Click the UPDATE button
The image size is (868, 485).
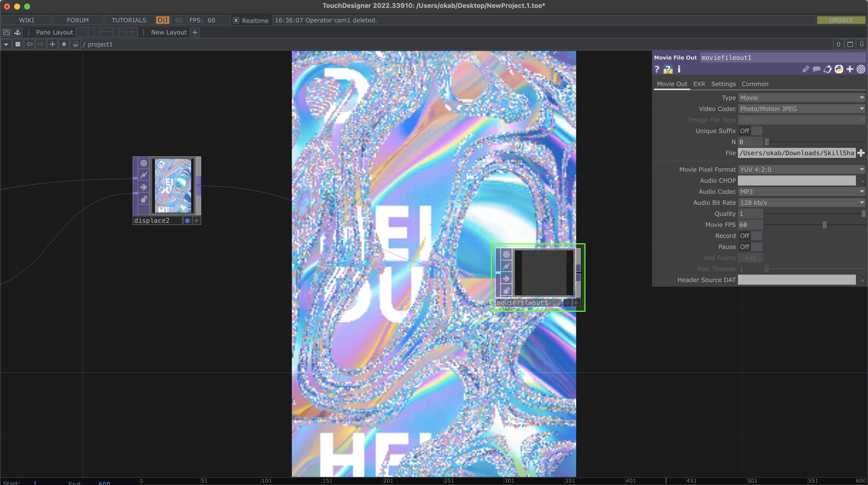tap(841, 20)
